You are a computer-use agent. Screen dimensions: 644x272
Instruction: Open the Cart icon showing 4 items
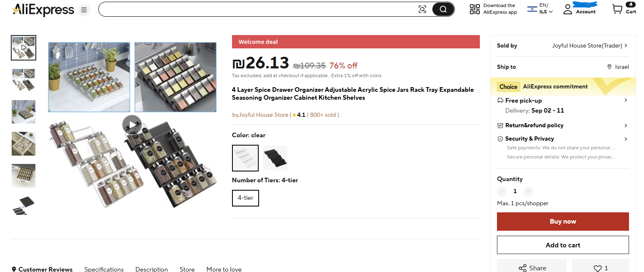[618, 9]
